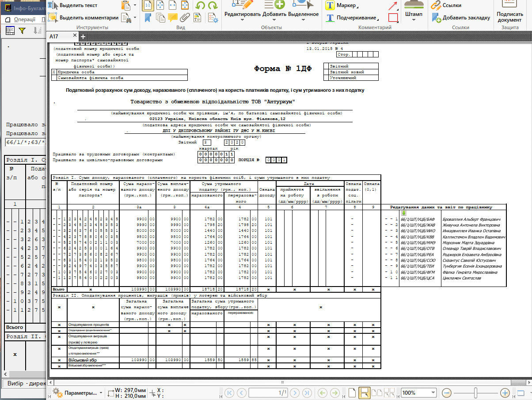Open the paste clipboard dropdown arrow in Инструменты

click(x=135, y=6)
